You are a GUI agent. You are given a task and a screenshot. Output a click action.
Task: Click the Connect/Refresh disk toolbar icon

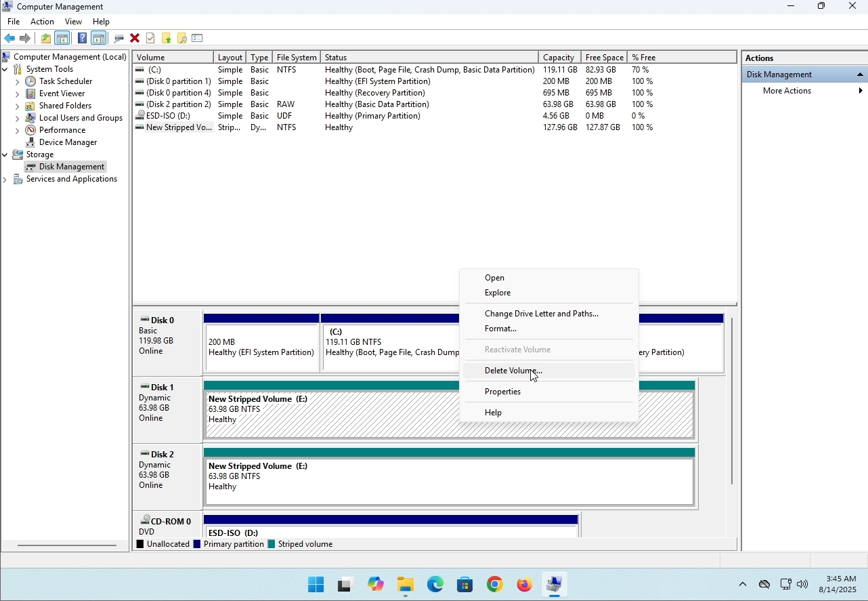coord(119,39)
